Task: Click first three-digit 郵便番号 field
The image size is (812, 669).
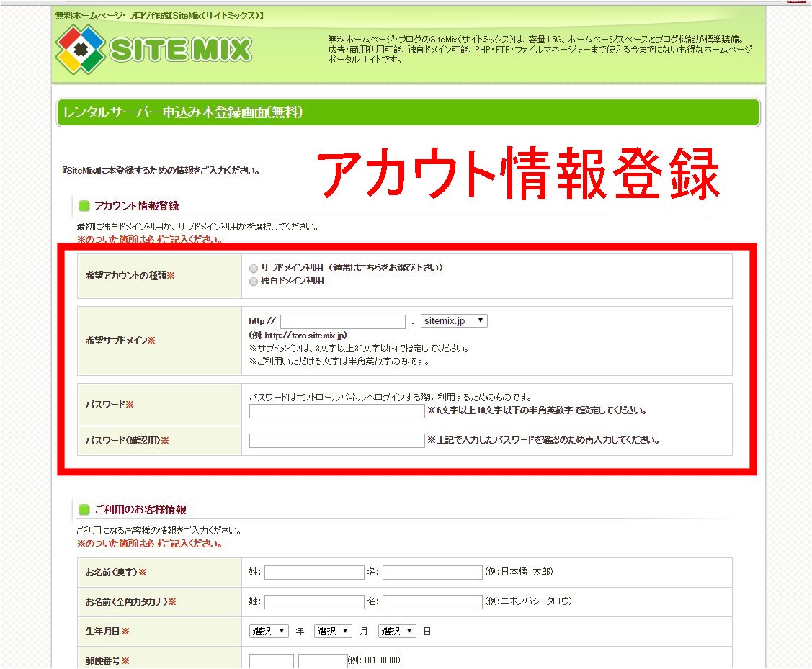Action: click(272, 660)
